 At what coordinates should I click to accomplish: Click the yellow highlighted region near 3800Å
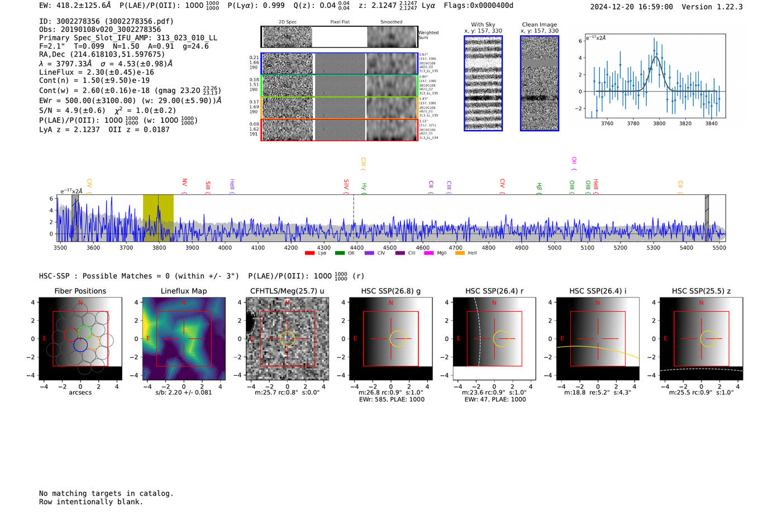pyautogui.click(x=158, y=218)
